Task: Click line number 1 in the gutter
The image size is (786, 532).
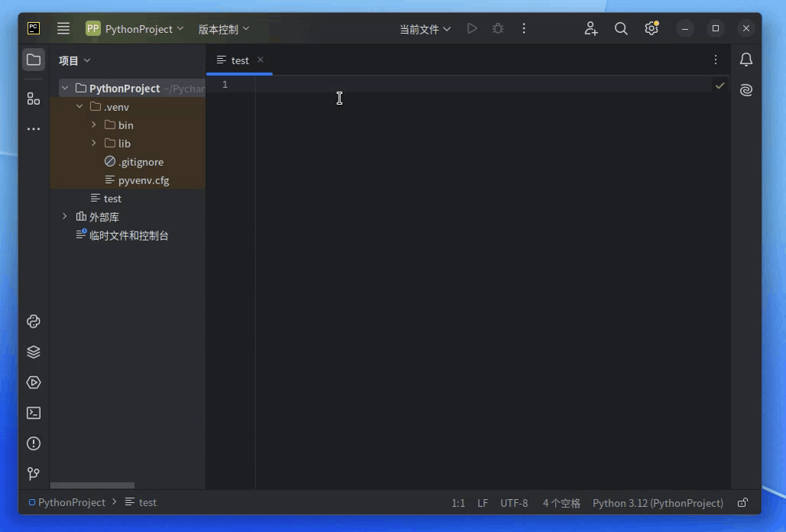Action: [x=225, y=85]
